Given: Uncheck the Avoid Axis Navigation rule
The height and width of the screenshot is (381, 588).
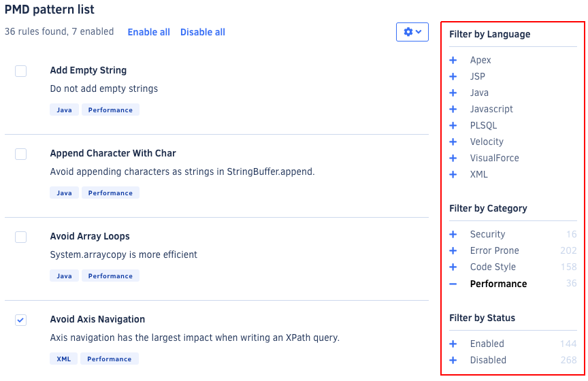Looking at the screenshot, I should point(21,320).
